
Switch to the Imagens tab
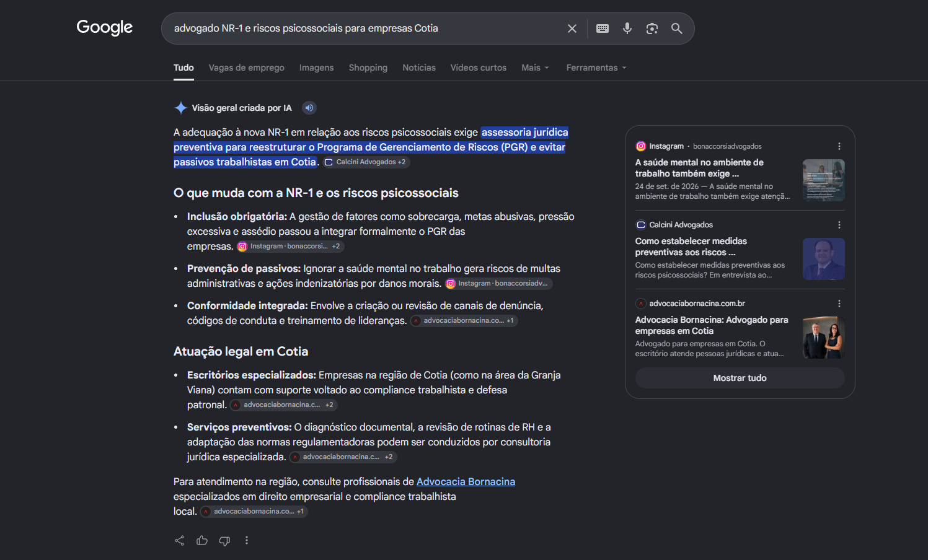[316, 68]
